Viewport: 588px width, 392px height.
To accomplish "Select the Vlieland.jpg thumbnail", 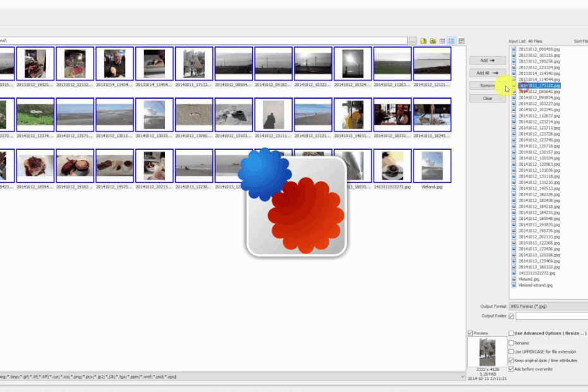I will 432,166.
